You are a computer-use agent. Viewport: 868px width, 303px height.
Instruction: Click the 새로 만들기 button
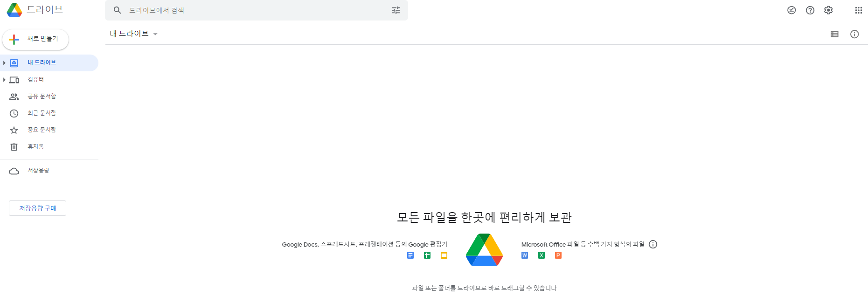coord(35,39)
